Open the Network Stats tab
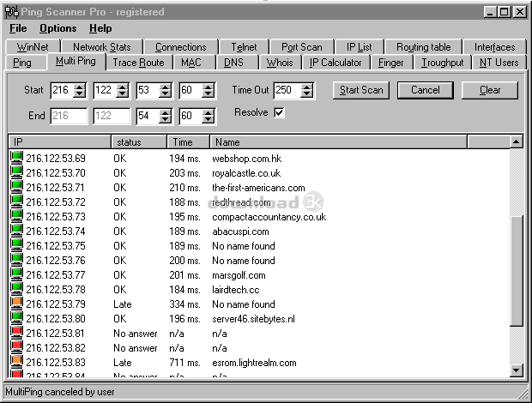Viewport: 532px width, 403px height. tap(102, 47)
